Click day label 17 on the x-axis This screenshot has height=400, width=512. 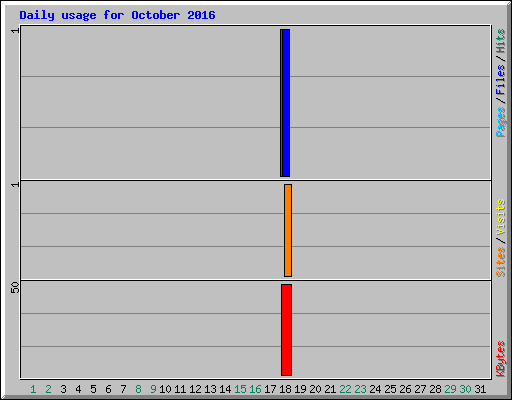[270, 389]
